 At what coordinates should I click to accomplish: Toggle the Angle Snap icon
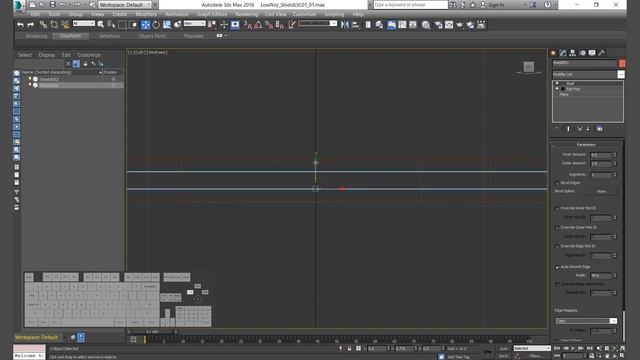pos(258,25)
